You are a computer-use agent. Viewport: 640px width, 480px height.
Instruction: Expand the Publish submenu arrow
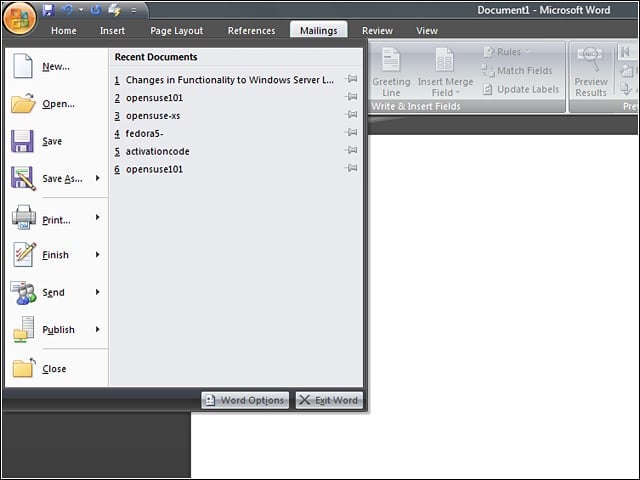[x=98, y=329]
